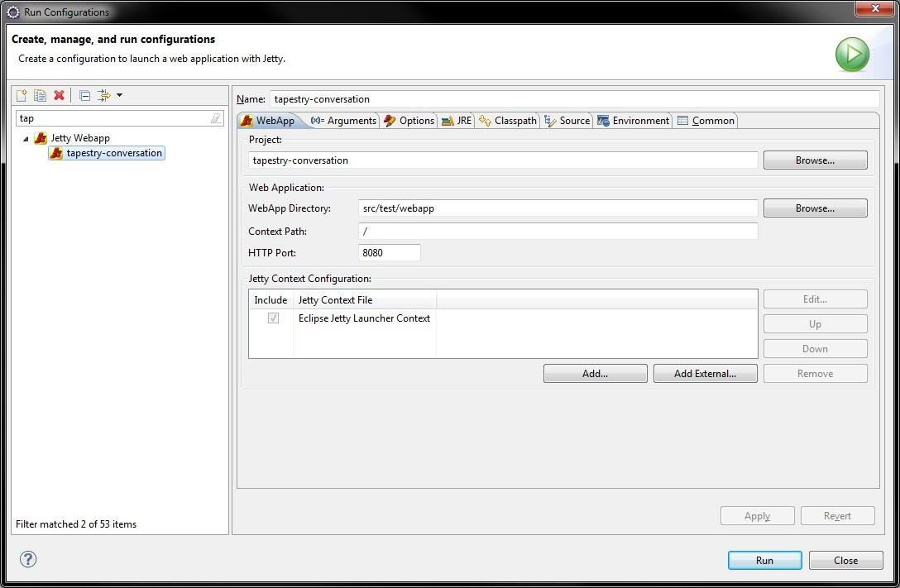Click the green Run arrow banner icon

click(852, 55)
